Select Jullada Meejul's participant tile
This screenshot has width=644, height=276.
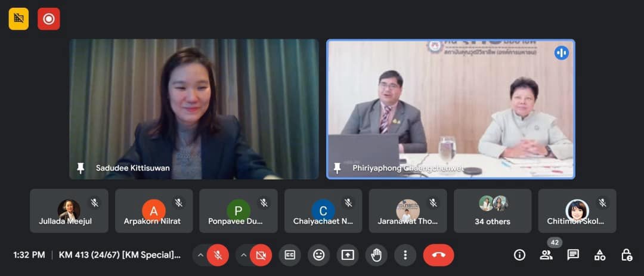69,211
